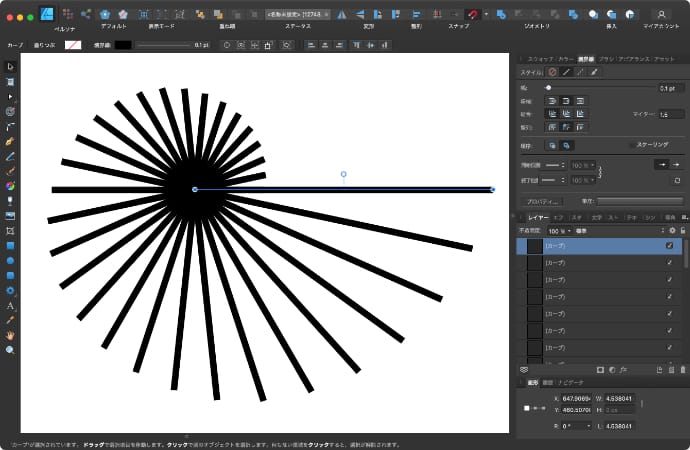690x450 pixels.
Task: Uncheck visibility of second (カーブ) layer
Action: coord(669,263)
